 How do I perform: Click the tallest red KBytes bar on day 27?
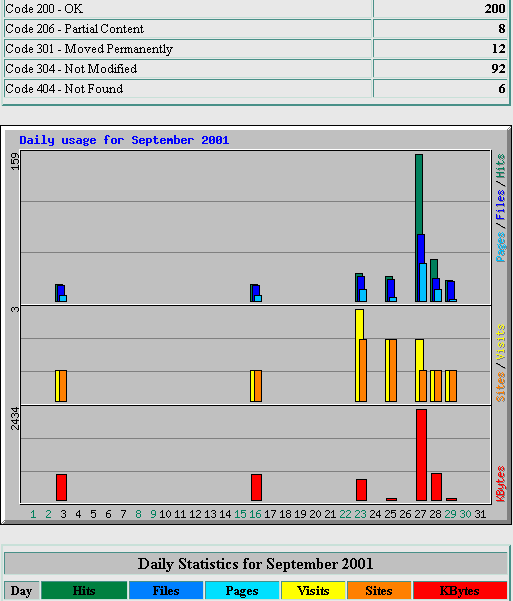(x=421, y=455)
